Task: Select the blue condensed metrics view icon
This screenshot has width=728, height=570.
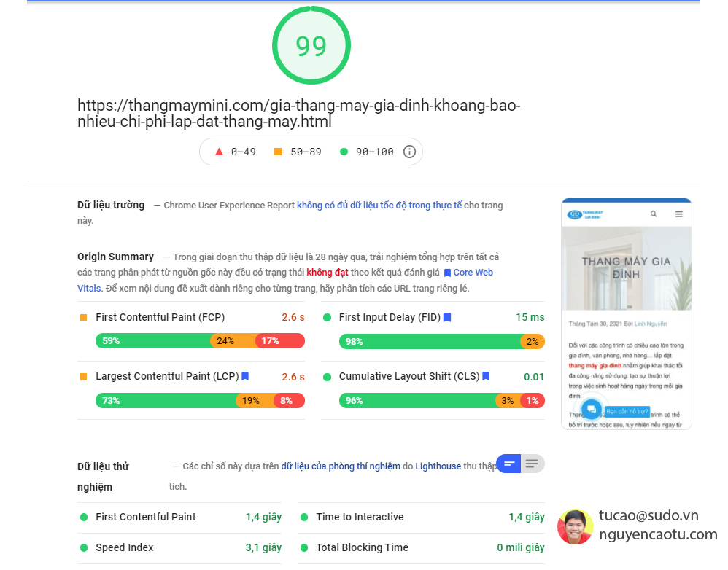Action: 508,464
